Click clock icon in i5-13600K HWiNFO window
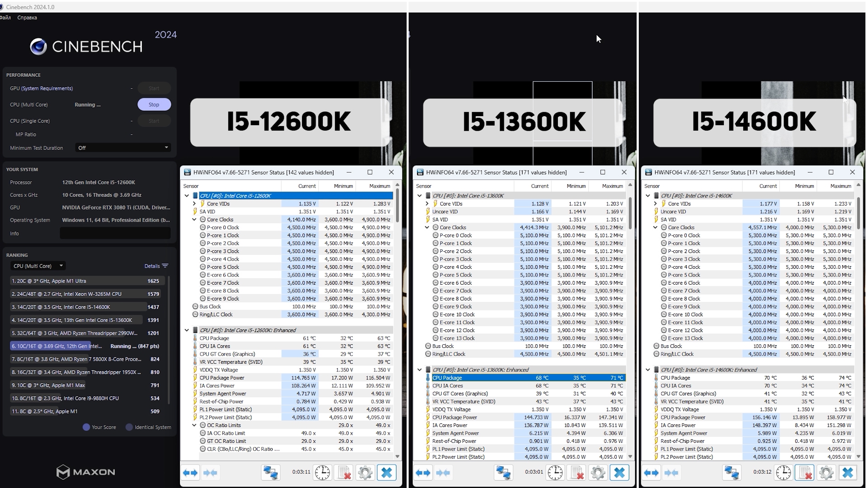The height and width of the screenshot is (488, 868). pyautogui.click(x=555, y=473)
